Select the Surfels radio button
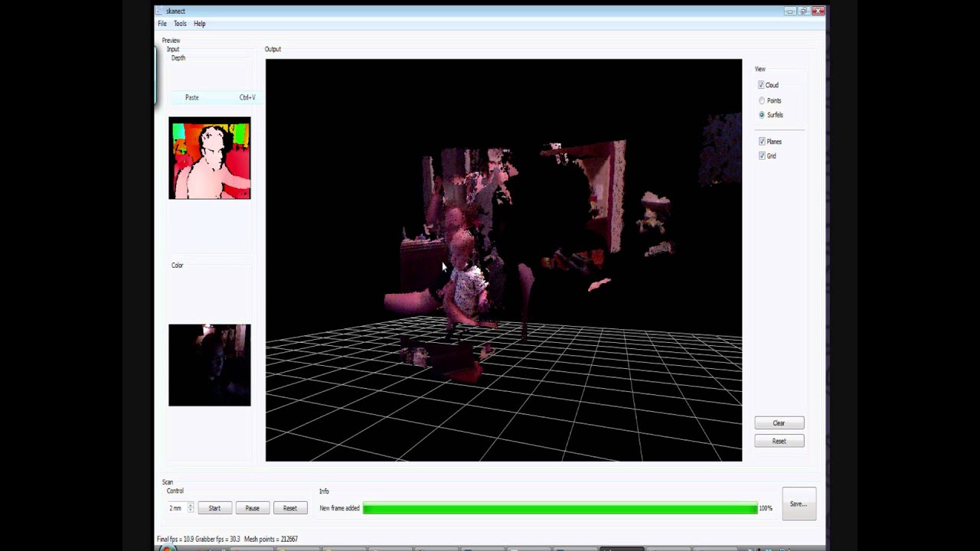The width and height of the screenshot is (980, 551). [x=762, y=115]
